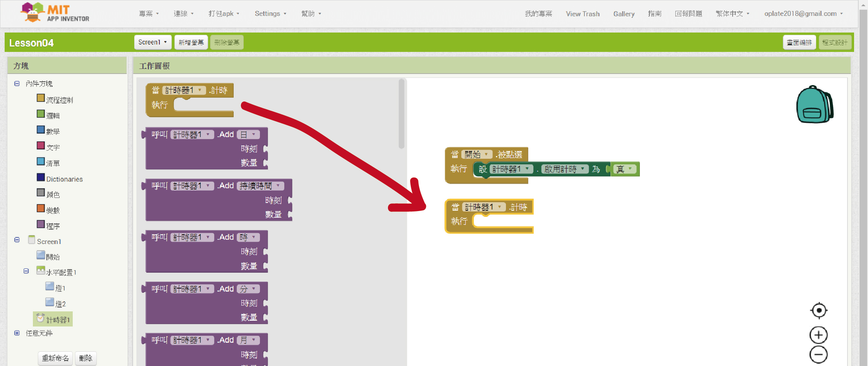Image resolution: width=868 pixels, height=366 pixels.
Task: Open the 指南 guide link
Action: click(x=654, y=14)
